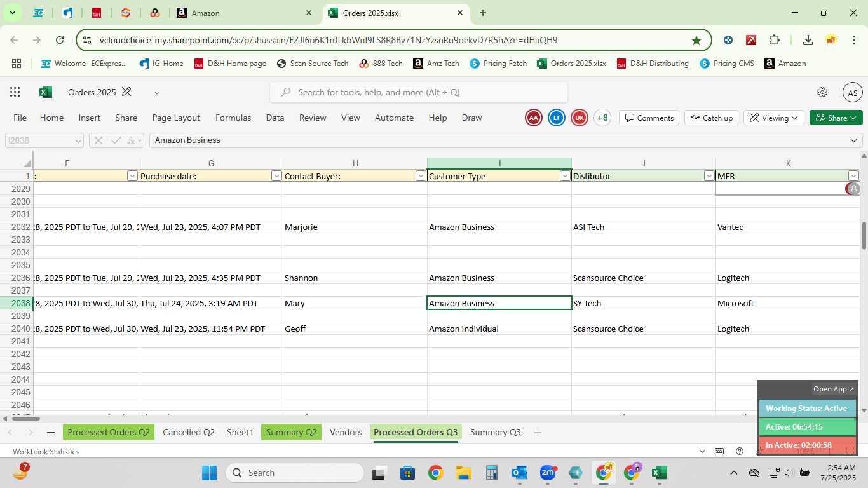The width and height of the screenshot is (868, 488).
Task: Switch to the Processed Orders Q2 sheet tab
Action: pos(109,433)
